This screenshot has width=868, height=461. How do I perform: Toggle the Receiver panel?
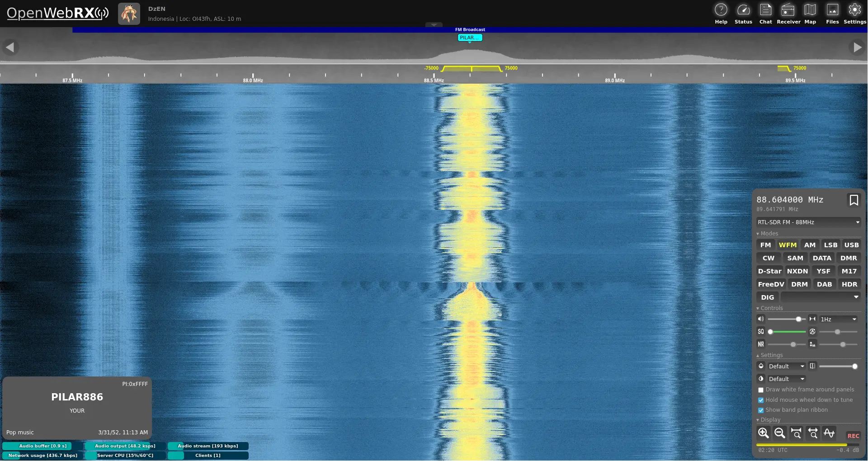[788, 14]
